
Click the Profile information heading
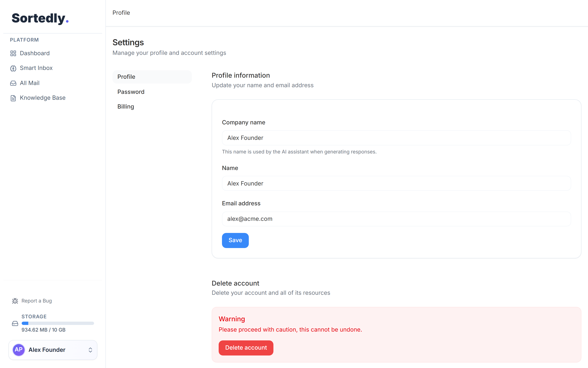241,75
